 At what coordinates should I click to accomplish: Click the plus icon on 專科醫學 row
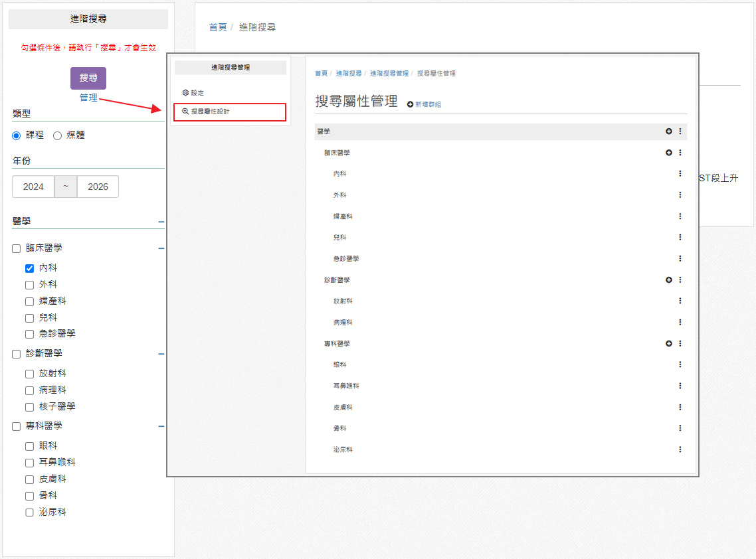(x=669, y=343)
